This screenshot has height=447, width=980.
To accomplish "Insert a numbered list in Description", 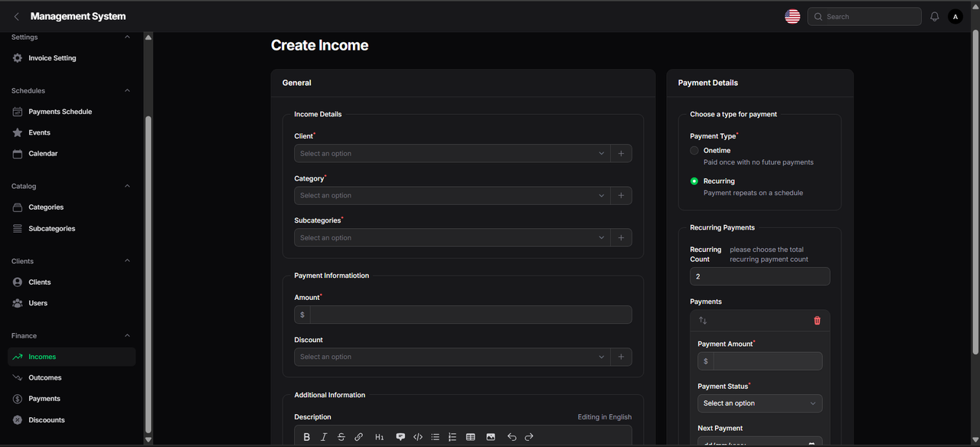I will coord(452,437).
